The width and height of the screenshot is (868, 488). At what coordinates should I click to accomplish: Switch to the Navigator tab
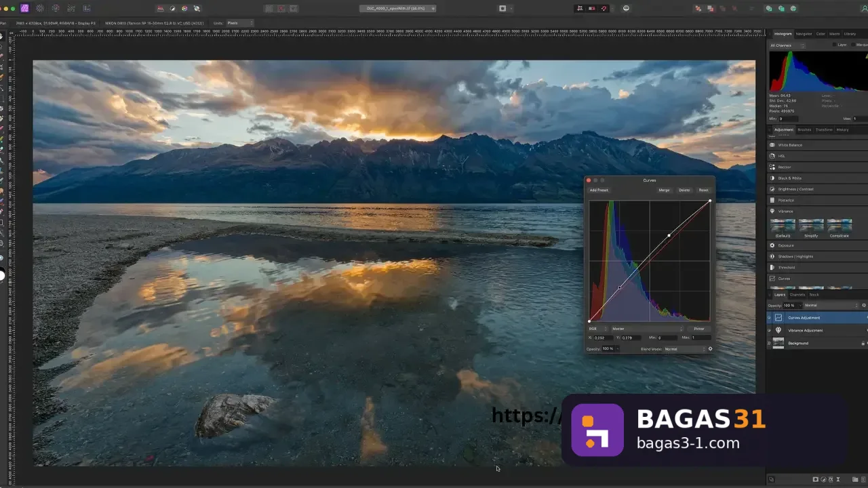click(804, 34)
